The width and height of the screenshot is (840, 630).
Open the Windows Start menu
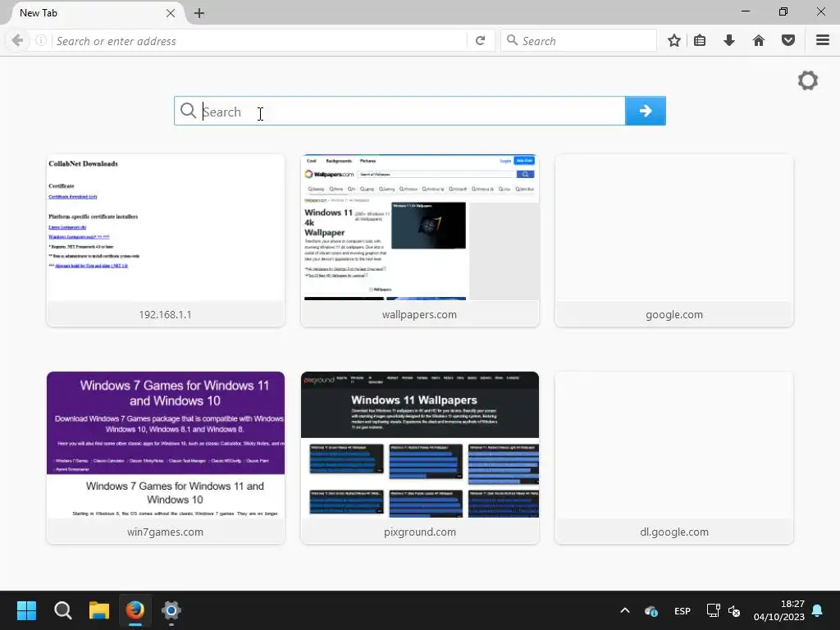click(26, 610)
